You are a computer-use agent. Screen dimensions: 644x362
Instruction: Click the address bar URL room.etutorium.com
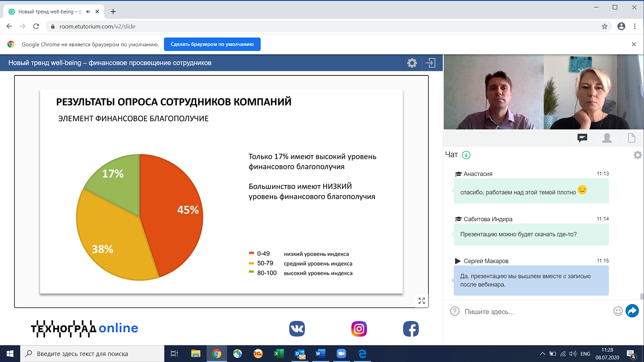coord(97,27)
